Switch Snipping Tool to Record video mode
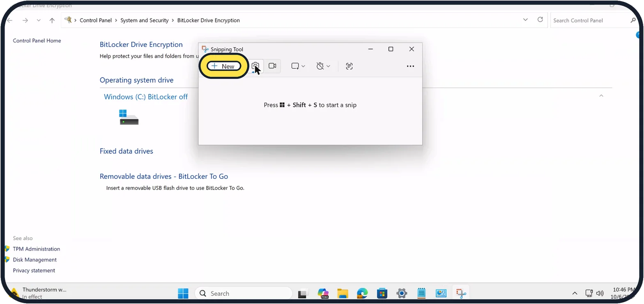Viewport: 644px width, 304px height. pos(272,66)
